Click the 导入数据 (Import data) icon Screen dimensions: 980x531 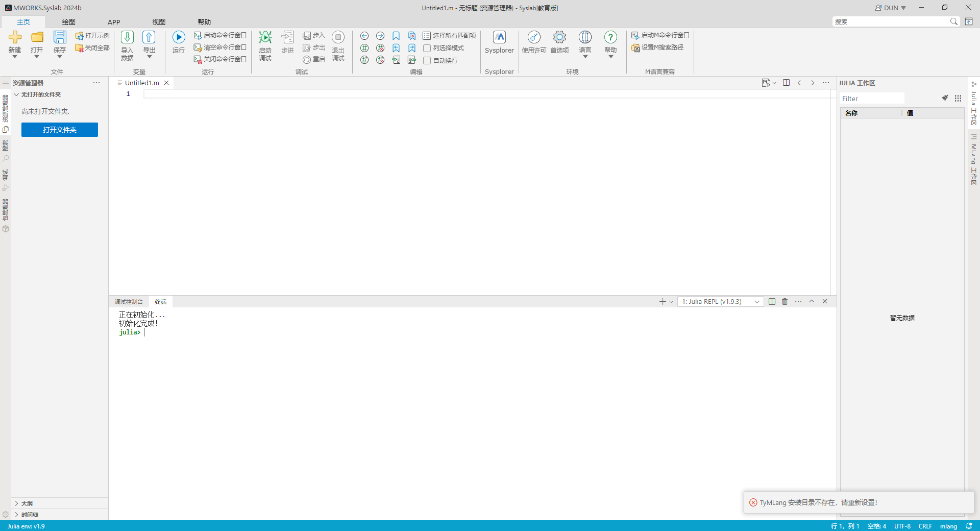(127, 37)
